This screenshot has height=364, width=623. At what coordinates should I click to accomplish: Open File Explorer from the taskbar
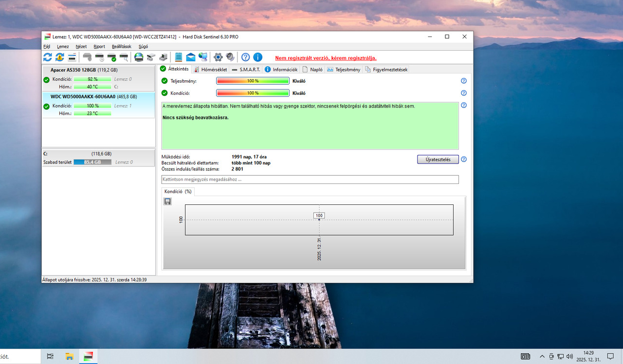tap(69, 356)
